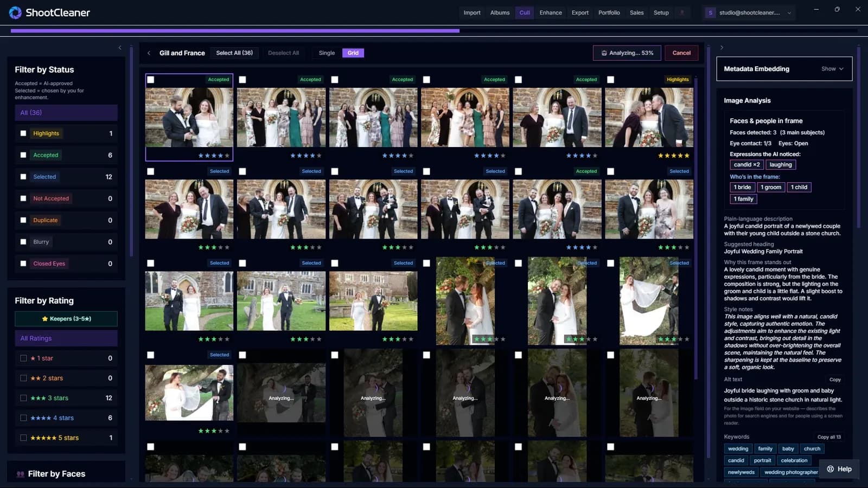Click the left sidebar scrollbar

(131, 152)
